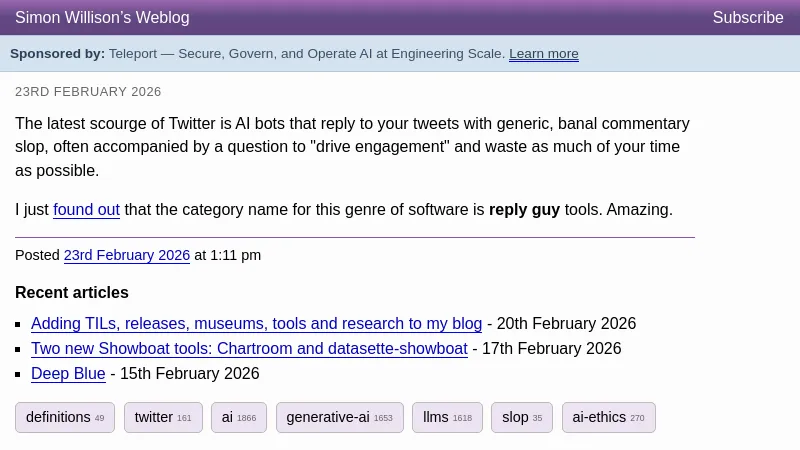This screenshot has height=450, width=800.
Task: Click the paragraph about the latest Twitter scourge
Action: [x=350, y=147]
